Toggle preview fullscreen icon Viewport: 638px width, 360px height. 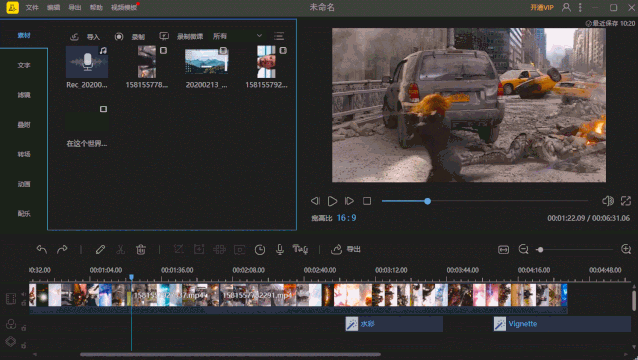point(625,201)
